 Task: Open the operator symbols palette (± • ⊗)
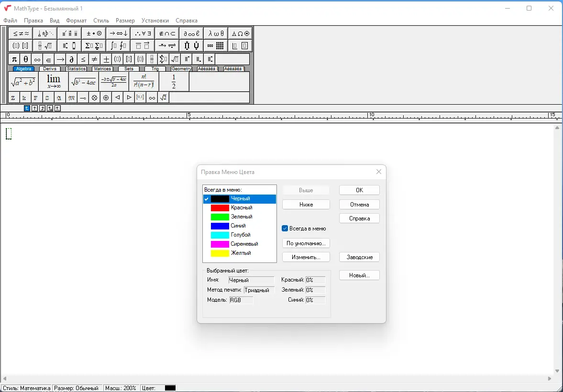[94, 33]
